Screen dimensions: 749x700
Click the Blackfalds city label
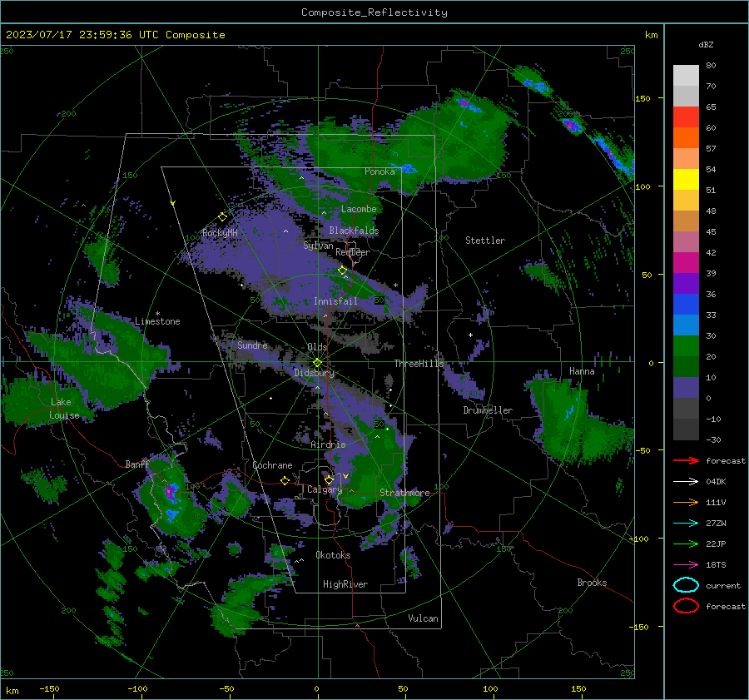coord(354,231)
